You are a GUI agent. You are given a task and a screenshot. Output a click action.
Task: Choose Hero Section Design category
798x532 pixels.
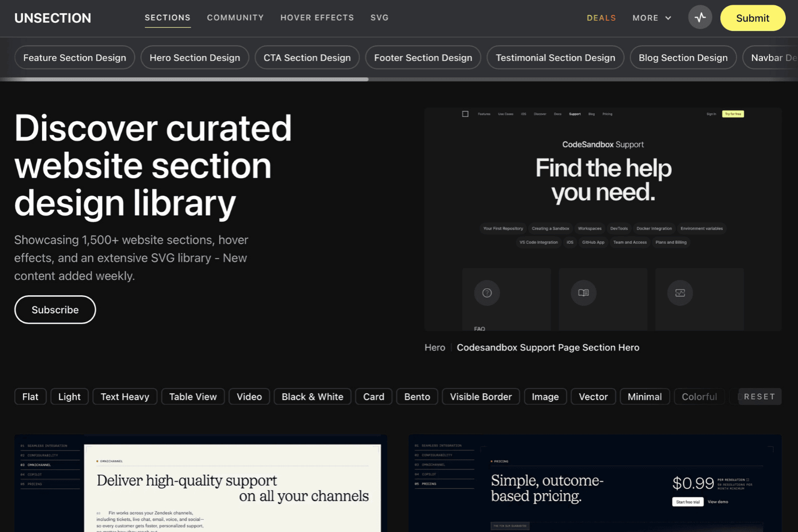click(x=195, y=57)
